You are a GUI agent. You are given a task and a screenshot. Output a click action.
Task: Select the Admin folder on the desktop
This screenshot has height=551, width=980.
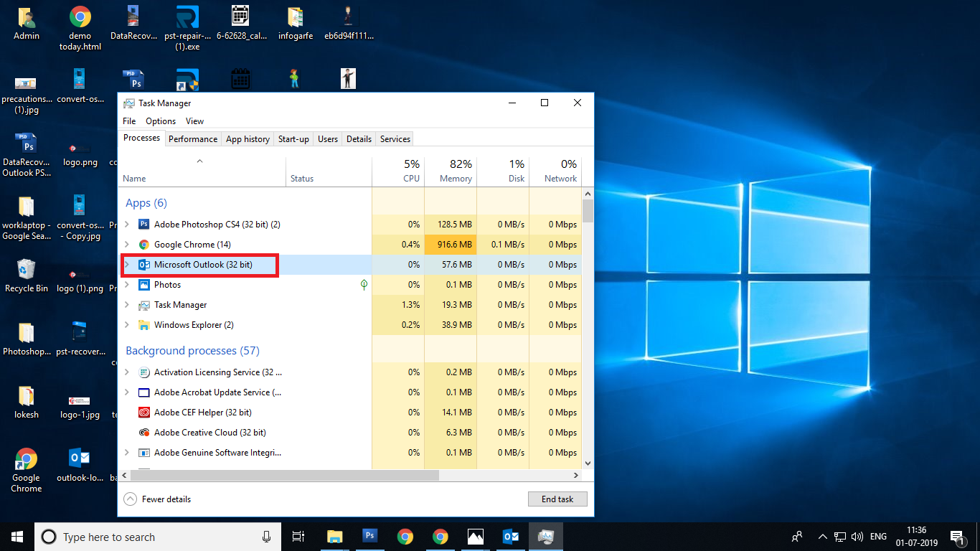(27, 24)
